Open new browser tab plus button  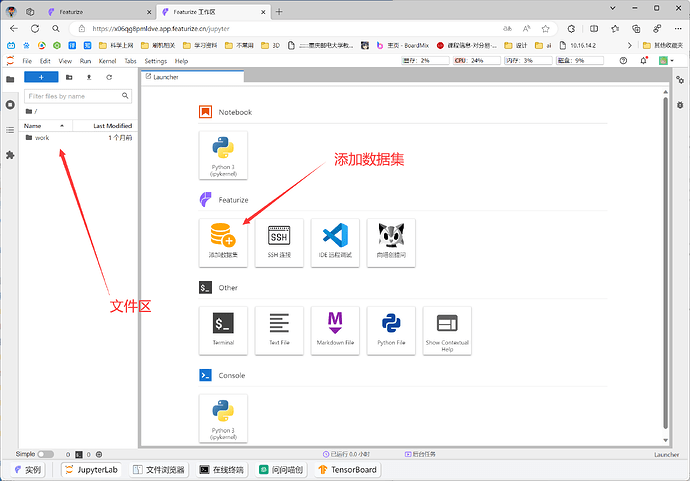[x=279, y=12]
